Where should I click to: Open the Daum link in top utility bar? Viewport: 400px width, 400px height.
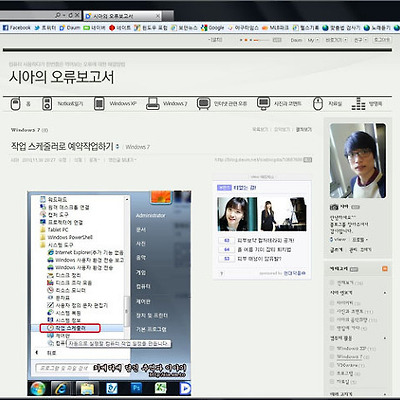(296, 40)
